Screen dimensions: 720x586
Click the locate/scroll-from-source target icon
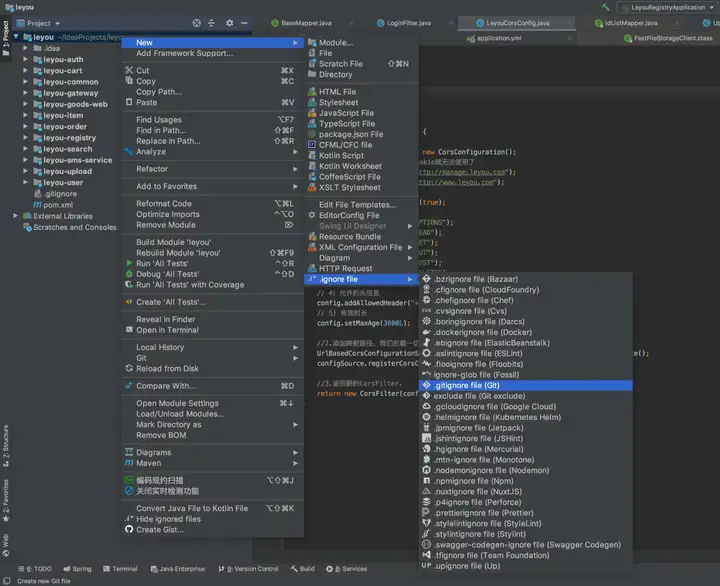196,22
